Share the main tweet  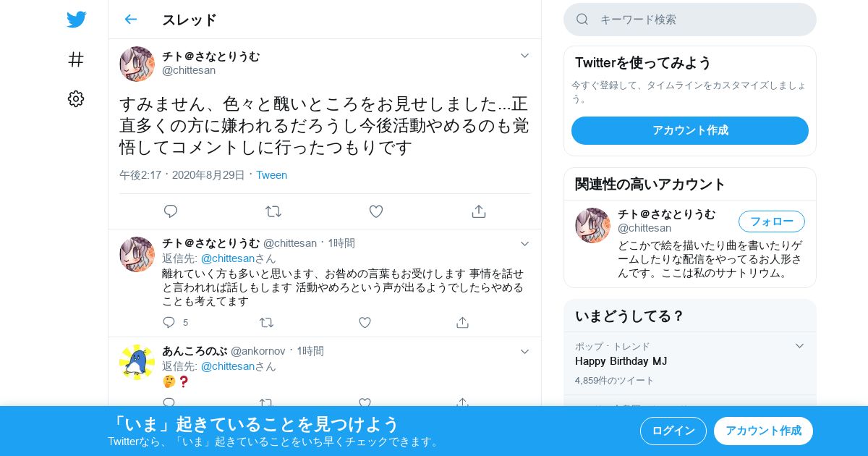[x=478, y=211]
